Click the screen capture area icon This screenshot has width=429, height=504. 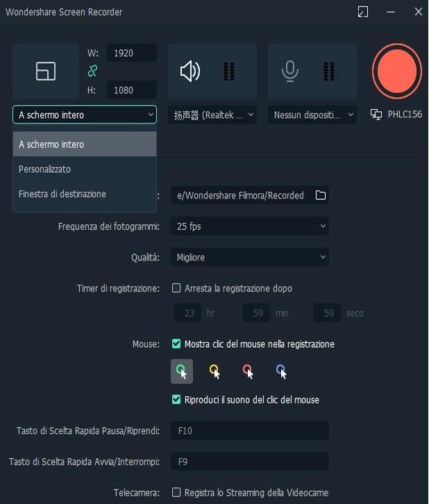tap(46, 71)
